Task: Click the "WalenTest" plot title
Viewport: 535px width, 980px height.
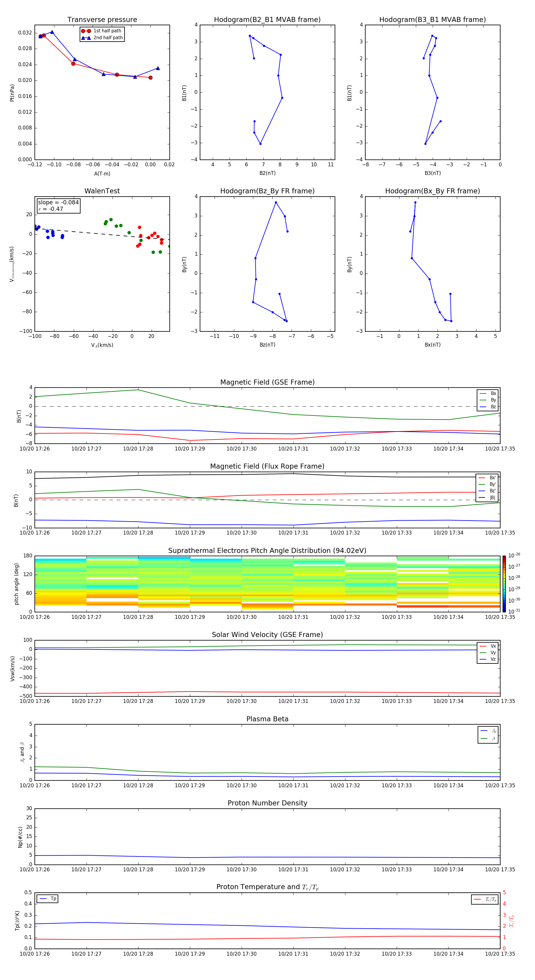Action: pyautogui.click(x=102, y=191)
